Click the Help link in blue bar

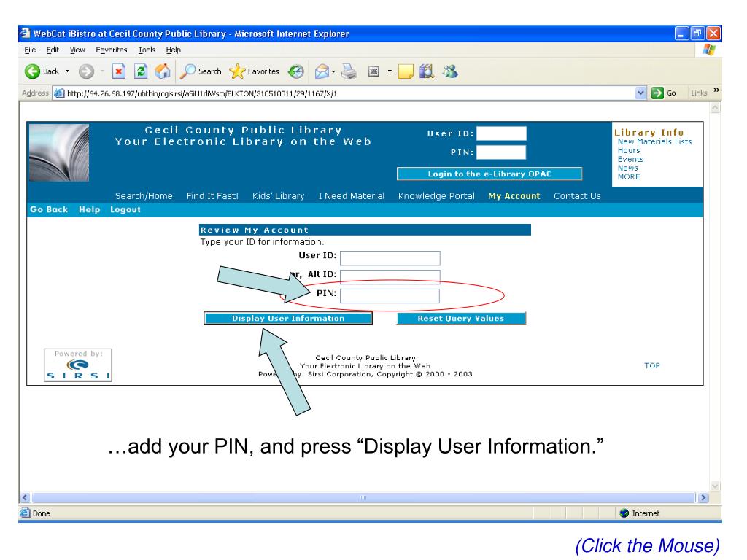click(x=90, y=209)
